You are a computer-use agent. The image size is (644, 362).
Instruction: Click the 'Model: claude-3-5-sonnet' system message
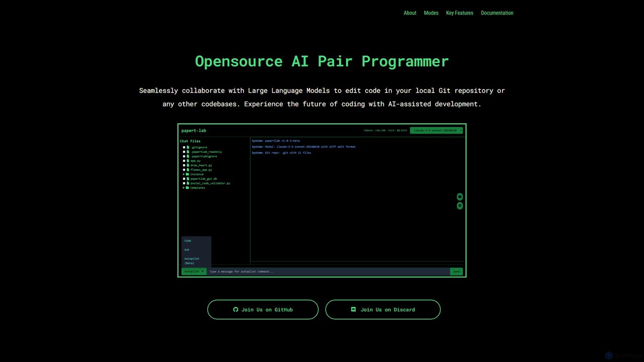[x=303, y=147]
